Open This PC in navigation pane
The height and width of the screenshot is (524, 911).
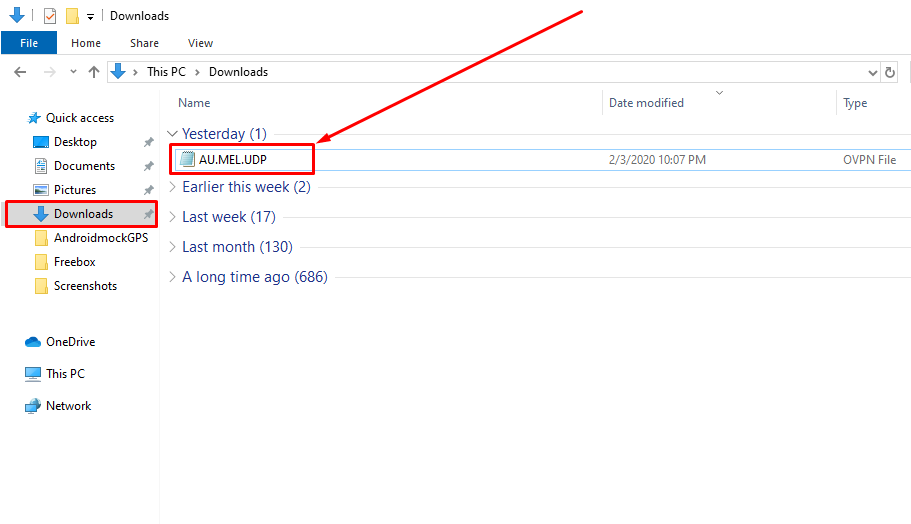point(65,374)
